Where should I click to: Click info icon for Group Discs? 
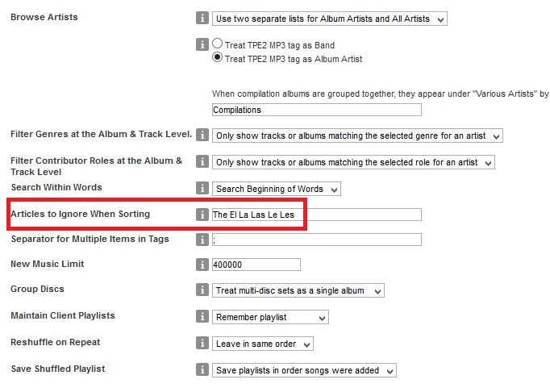202,290
